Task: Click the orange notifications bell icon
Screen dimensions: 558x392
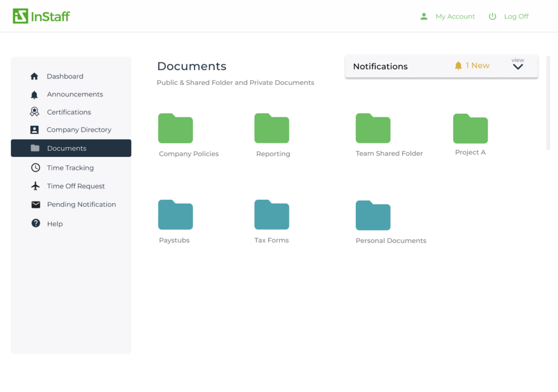Action: click(458, 65)
